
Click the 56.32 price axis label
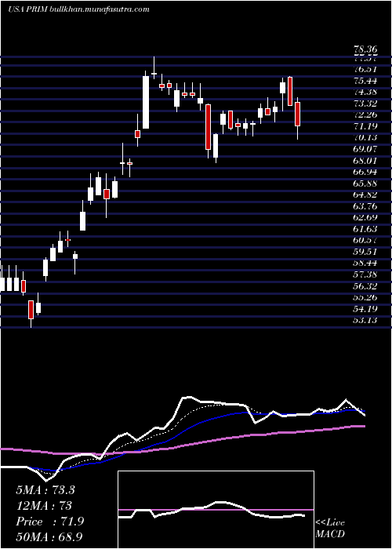(365, 286)
